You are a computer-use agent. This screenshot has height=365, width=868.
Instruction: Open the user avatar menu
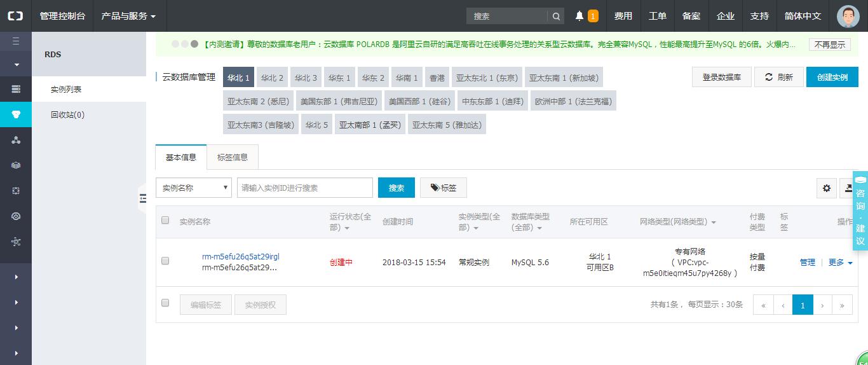click(848, 16)
